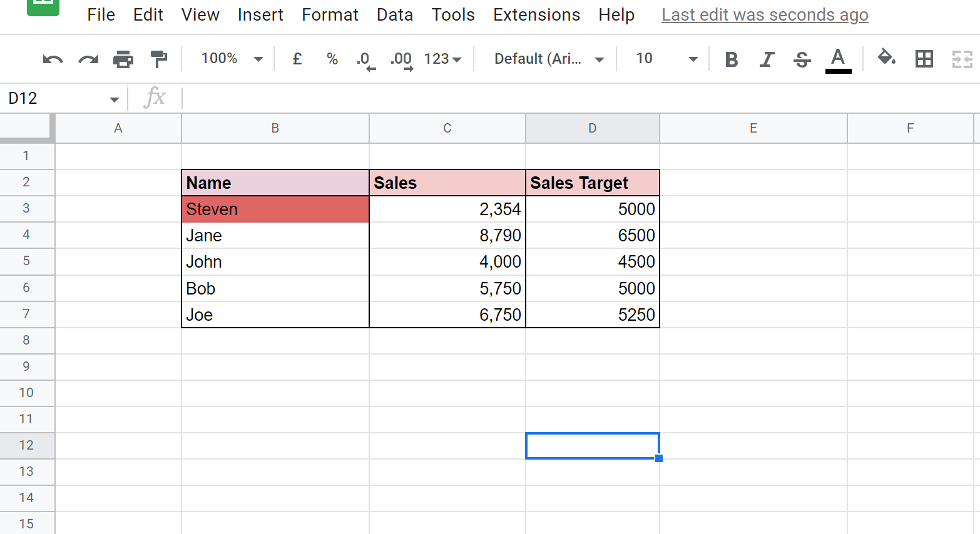Toggle strikethrough formatting
The height and width of the screenshot is (534, 980).
(x=802, y=59)
